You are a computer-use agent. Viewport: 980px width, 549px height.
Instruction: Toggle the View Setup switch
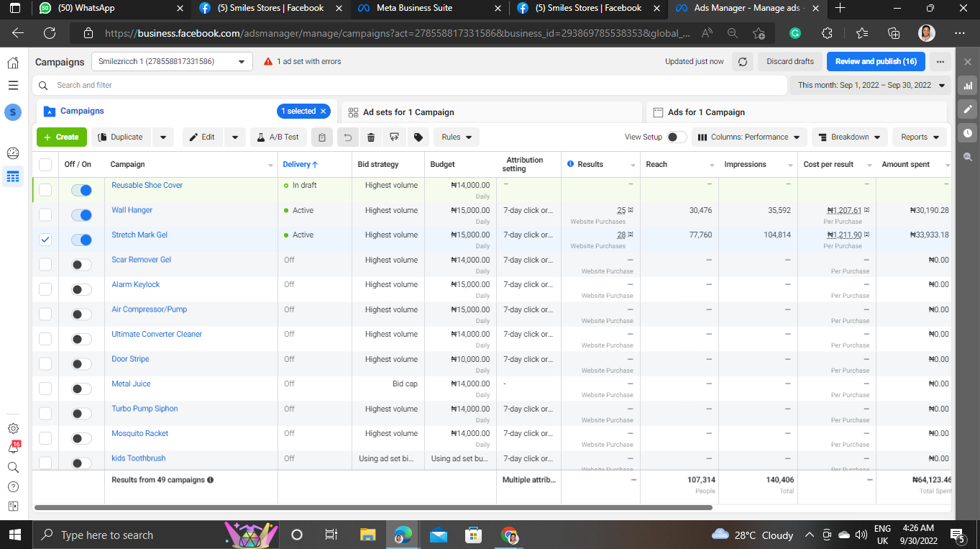676,137
